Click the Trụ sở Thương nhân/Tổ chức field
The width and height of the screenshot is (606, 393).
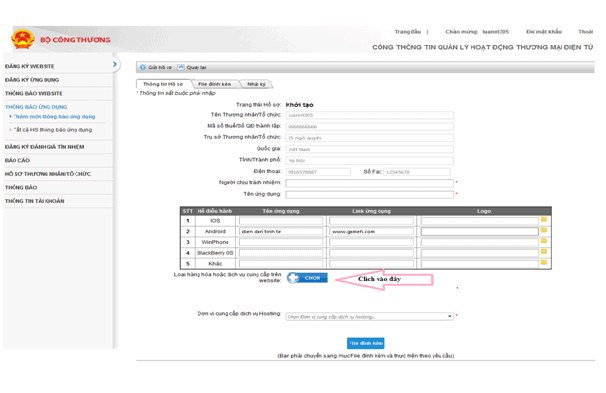point(369,138)
